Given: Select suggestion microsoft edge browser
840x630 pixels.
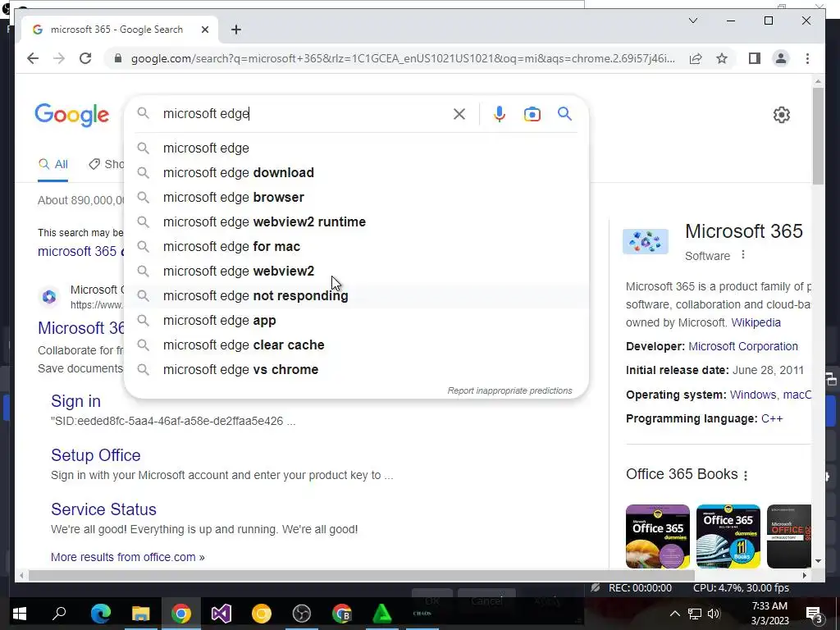Looking at the screenshot, I should (x=356, y=197).
